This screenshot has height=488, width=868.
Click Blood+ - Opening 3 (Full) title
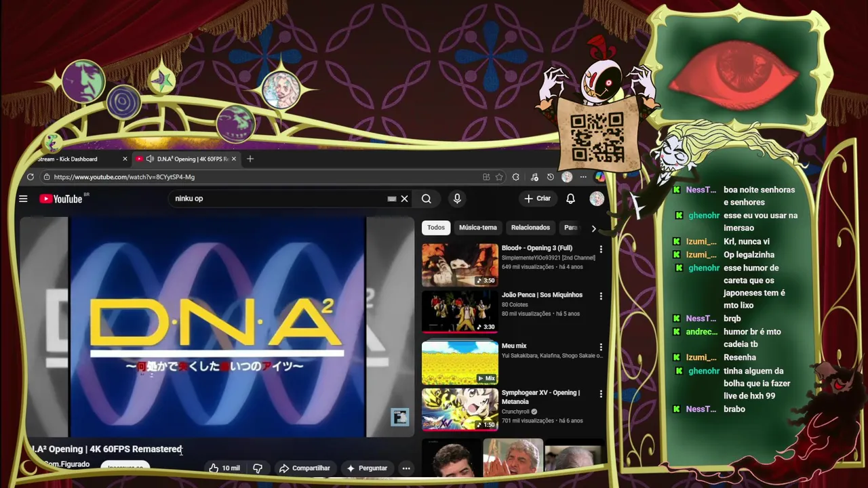[536, 248]
